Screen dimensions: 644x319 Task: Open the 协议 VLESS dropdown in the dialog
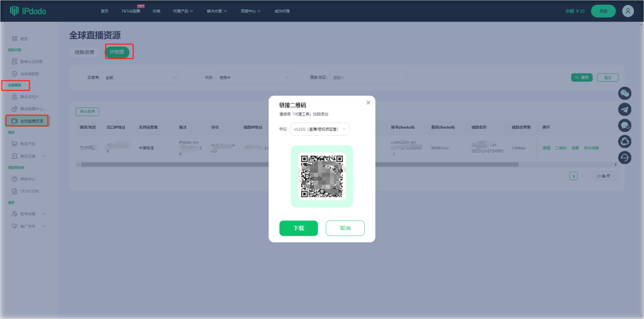coord(320,129)
